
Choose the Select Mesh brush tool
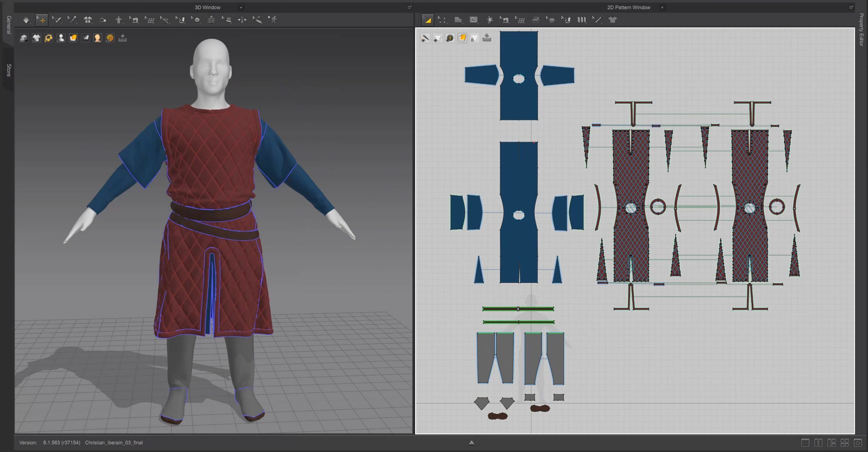pos(57,20)
